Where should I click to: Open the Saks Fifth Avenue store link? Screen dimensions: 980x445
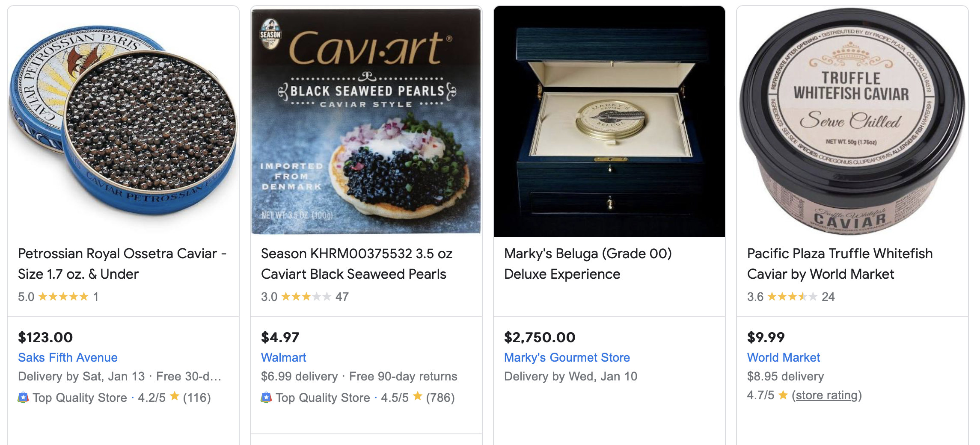[68, 357]
